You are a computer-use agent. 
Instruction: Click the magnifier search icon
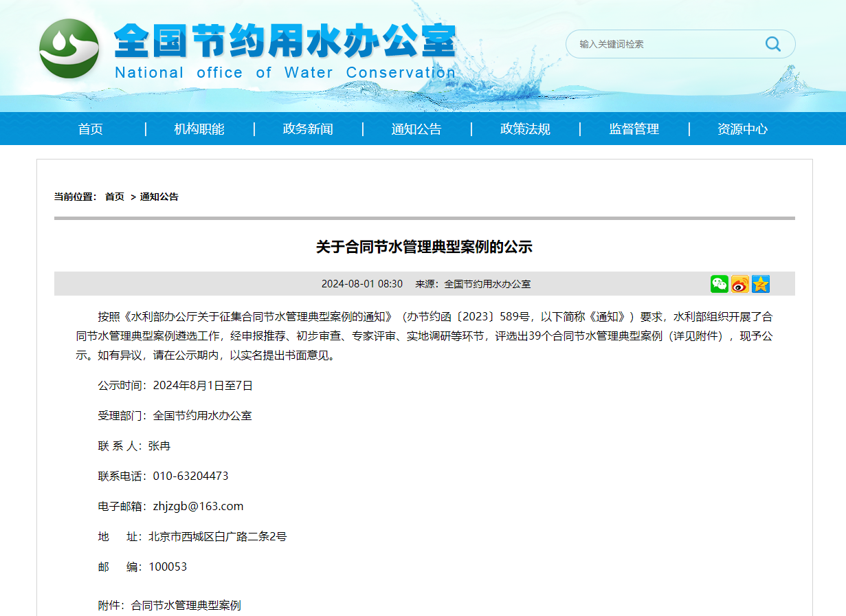[773, 44]
